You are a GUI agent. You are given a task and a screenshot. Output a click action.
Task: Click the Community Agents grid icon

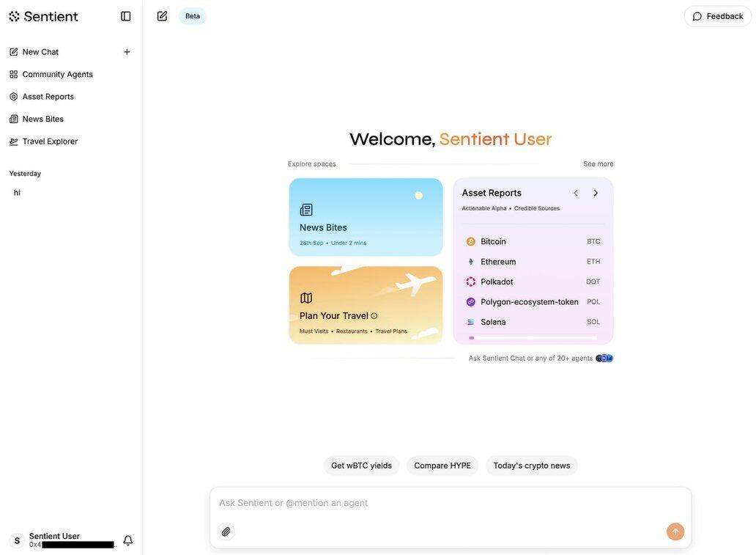pos(13,74)
